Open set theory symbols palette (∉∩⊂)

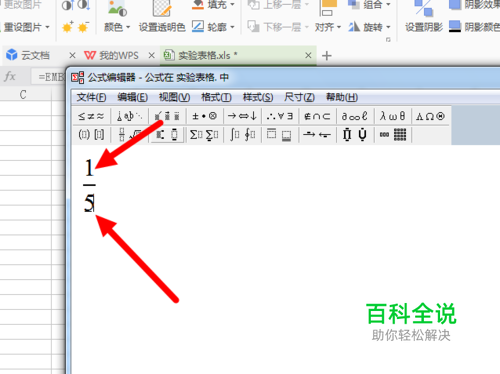(x=317, y=116)
